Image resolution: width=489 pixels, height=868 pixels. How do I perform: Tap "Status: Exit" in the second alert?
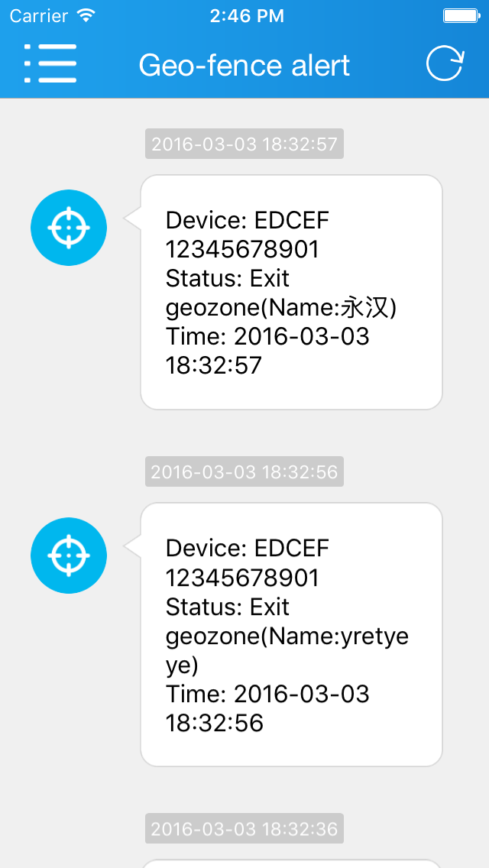coord(228,607)
